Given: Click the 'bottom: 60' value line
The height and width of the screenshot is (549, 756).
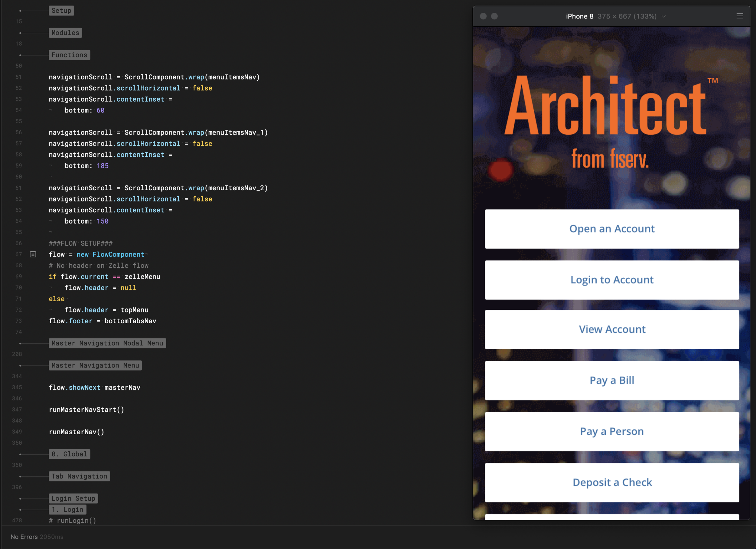Looking at the screenshot, I should (x=84, y=110).
